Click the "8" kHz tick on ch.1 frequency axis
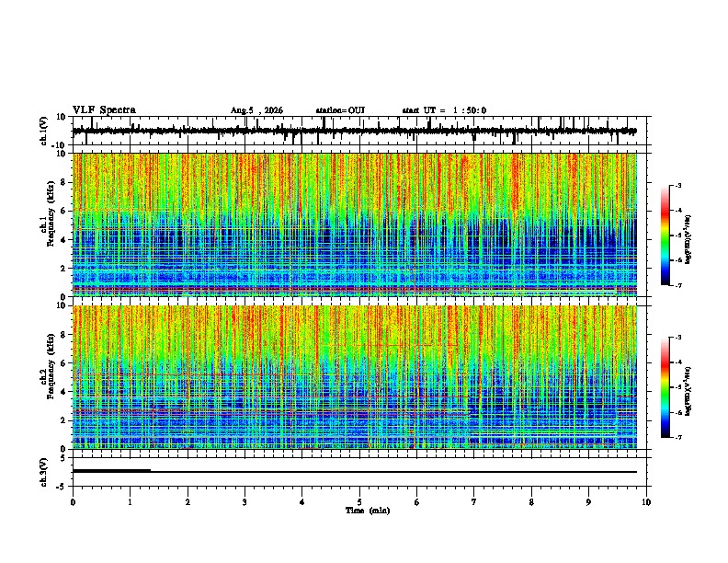 click(63, 182)
